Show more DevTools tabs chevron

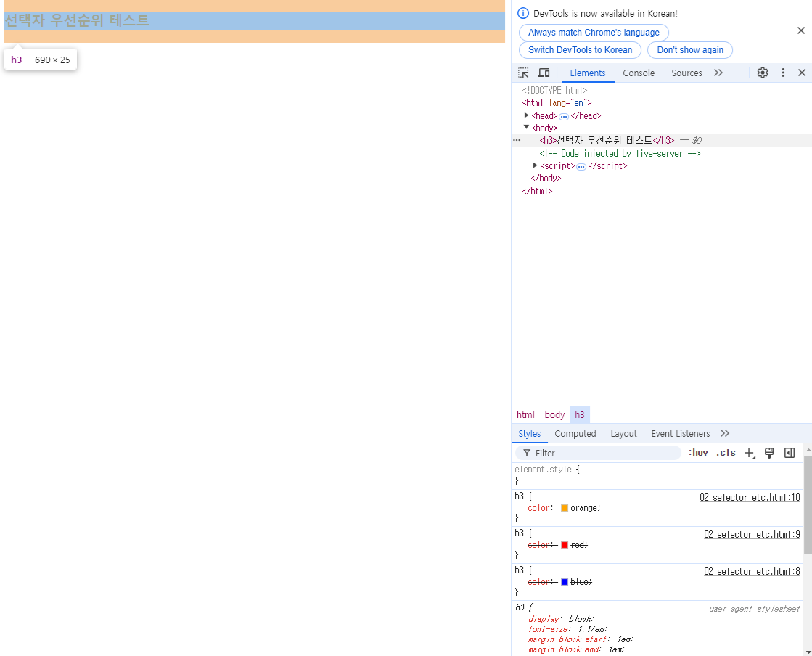tap(718, 73)
